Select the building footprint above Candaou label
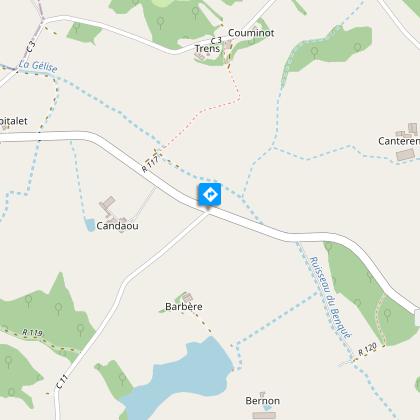420x420 pixels. tap(107, 203)
